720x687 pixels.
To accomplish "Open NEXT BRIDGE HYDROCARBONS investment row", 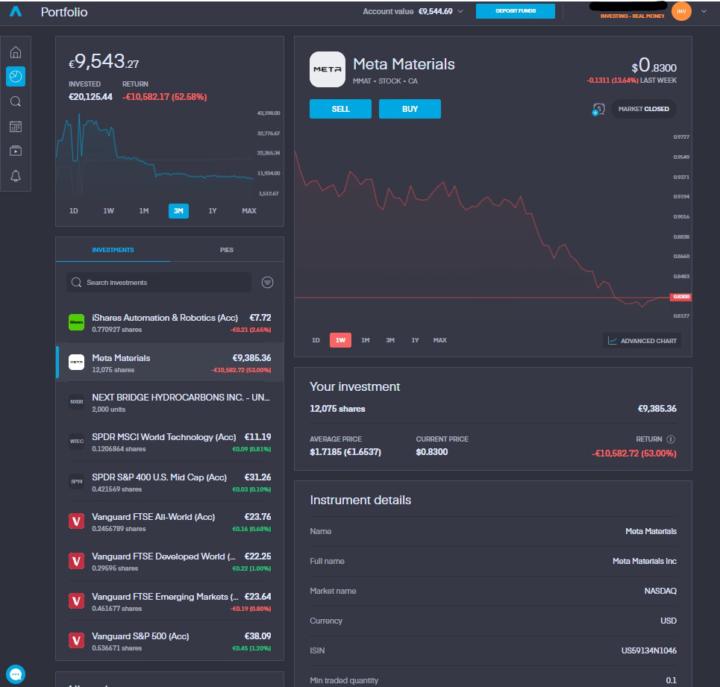I will [x=169, y=402].
